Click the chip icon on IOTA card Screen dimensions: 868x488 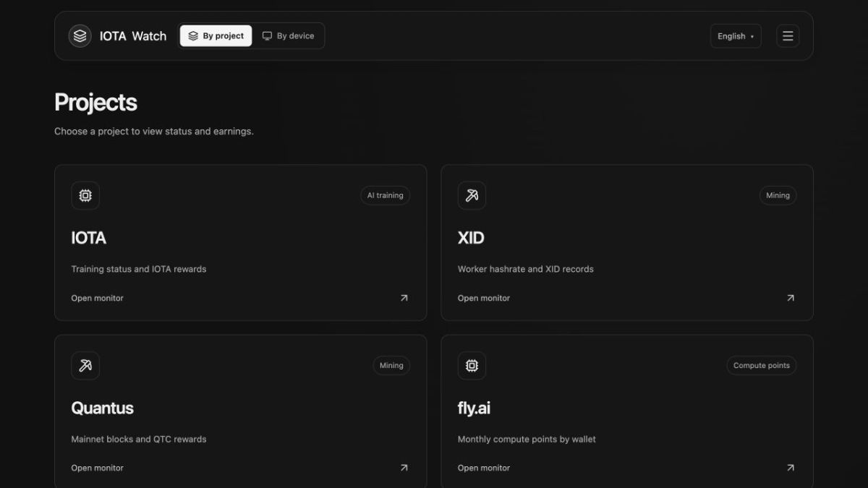tap(85, 195)
